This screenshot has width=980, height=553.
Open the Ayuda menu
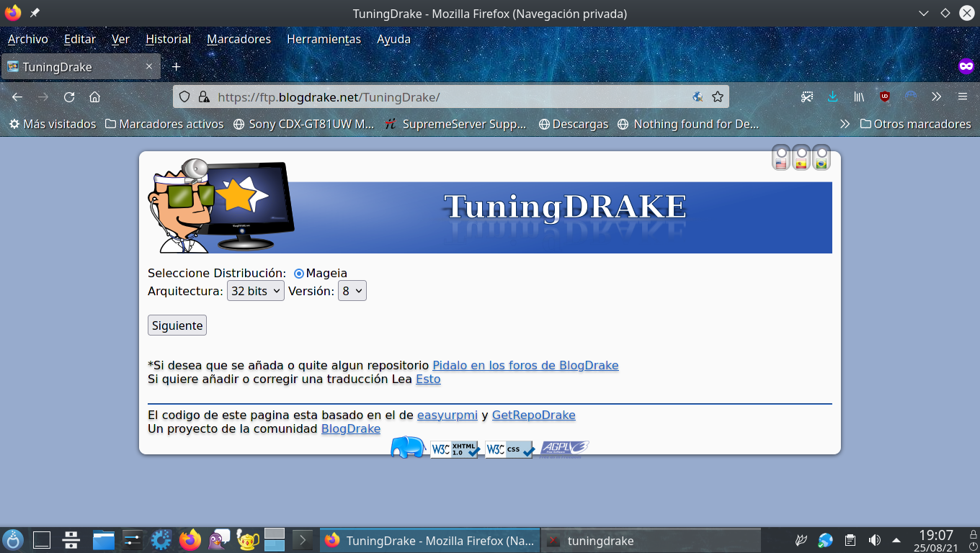[x=393, y=39]
